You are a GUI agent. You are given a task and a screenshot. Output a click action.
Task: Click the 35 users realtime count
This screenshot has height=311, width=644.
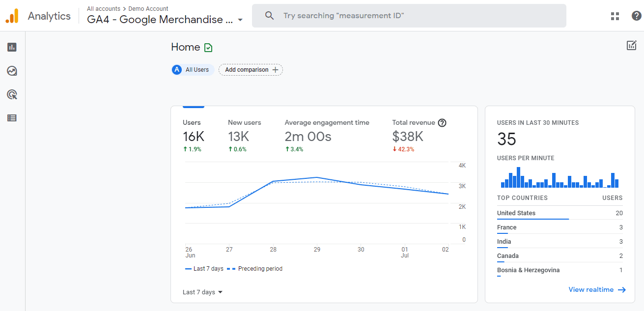506,140
